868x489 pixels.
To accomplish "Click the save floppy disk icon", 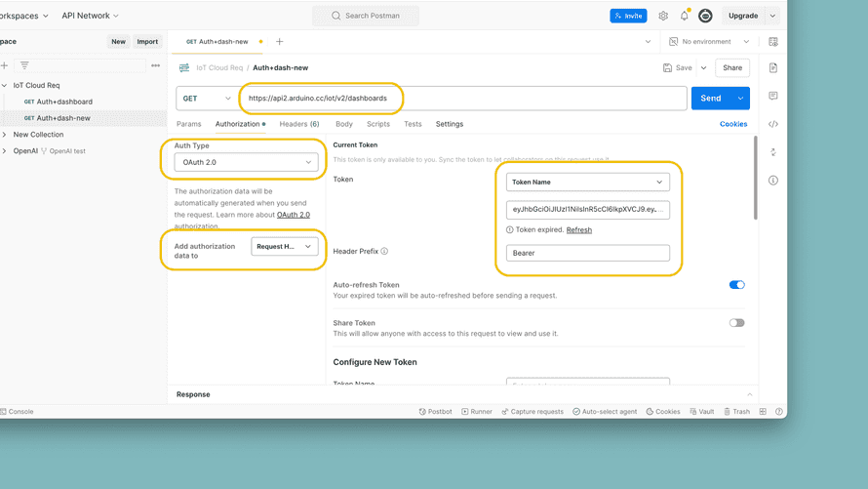I will tap(668, 67).
